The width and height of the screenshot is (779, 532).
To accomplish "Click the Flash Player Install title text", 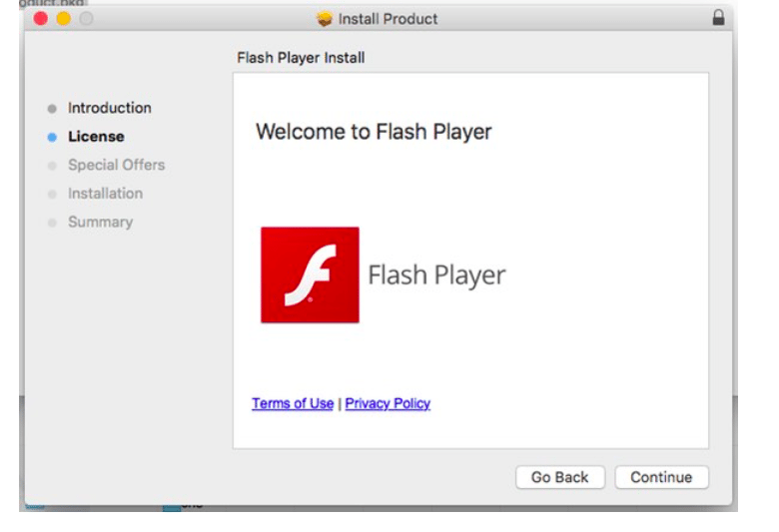I will [301, 58].
